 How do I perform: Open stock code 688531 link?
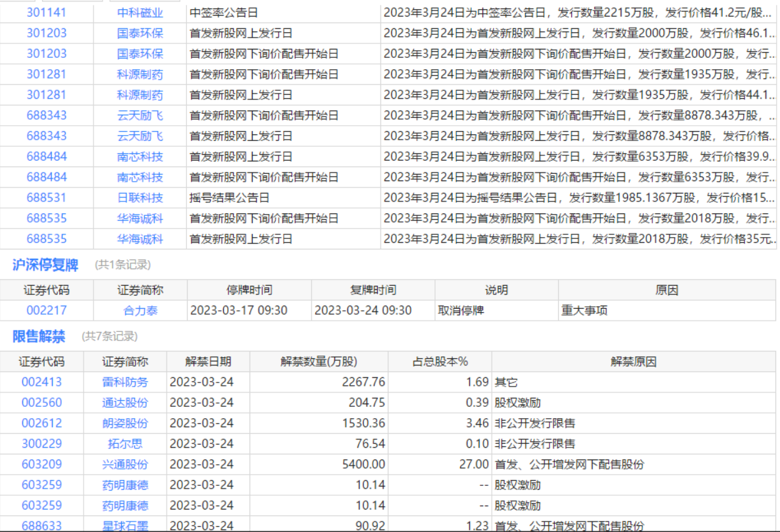pyautogui.click(x=46, y=198)
